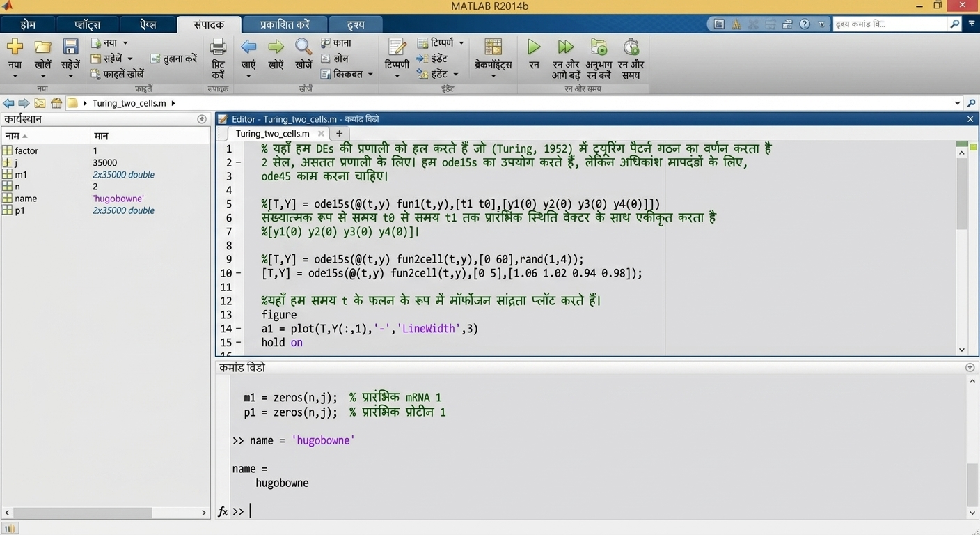Expand the quick access toolbar options arrow

coord(821,24)
